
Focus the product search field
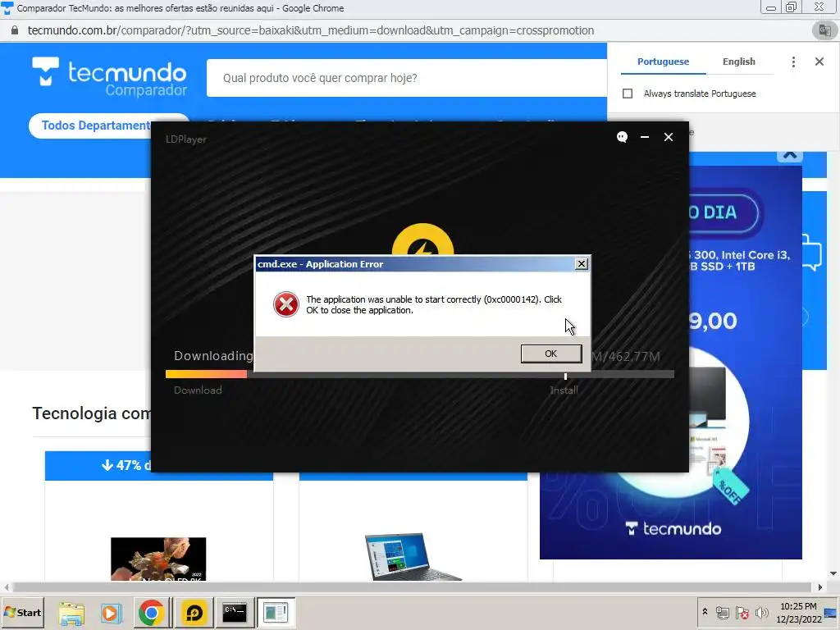point(407,78)
